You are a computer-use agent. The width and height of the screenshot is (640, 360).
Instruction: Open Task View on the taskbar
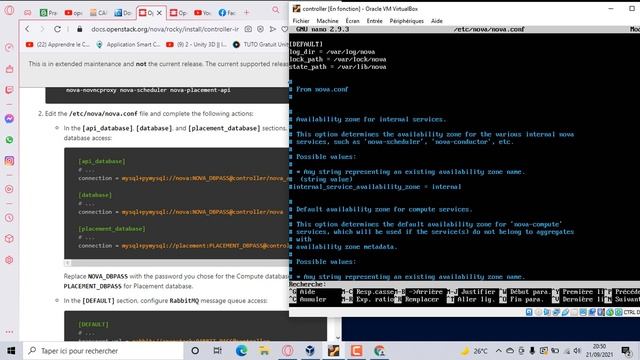point(218,351)
